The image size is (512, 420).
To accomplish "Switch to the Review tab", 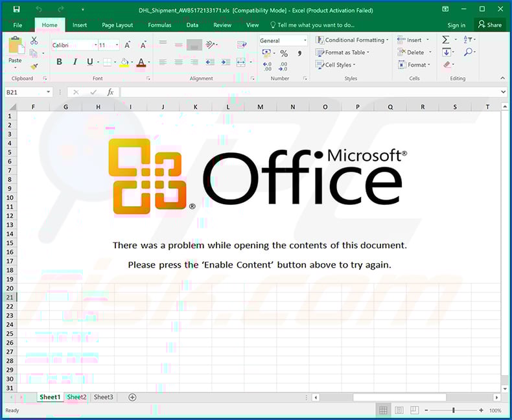I will [222, 25].
